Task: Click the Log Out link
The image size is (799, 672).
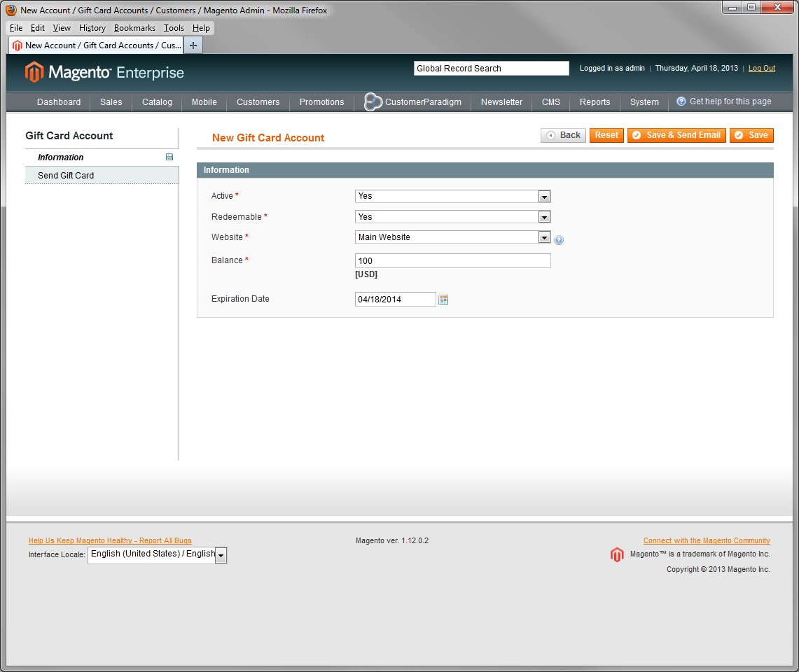Action: pos(762,69)
